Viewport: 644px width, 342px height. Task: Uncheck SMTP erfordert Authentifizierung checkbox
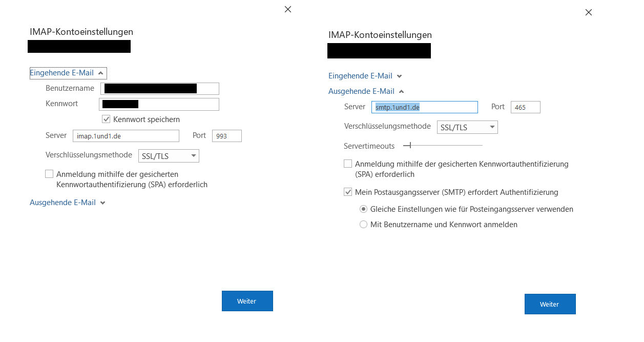pos(348,192)
